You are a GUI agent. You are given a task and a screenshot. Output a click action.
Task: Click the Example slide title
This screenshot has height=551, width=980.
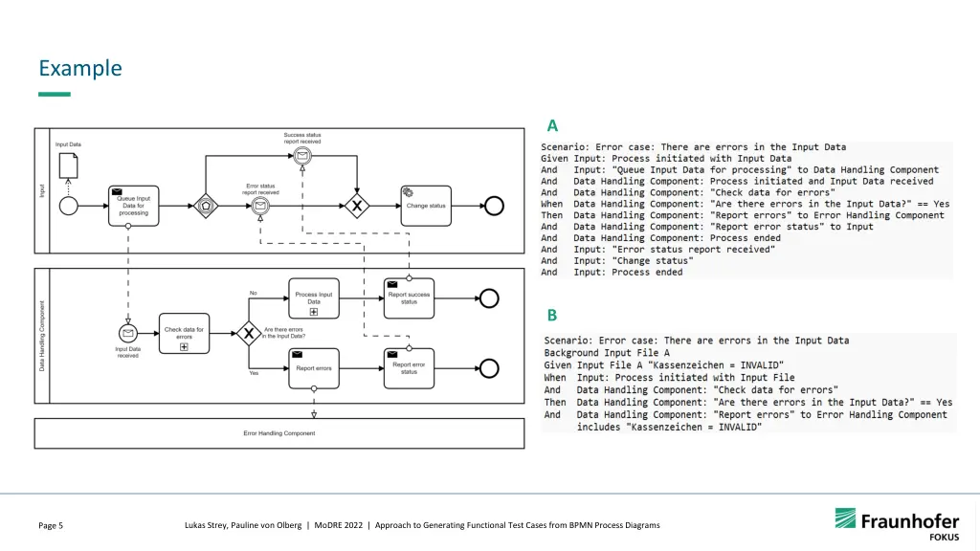point(80,68)
